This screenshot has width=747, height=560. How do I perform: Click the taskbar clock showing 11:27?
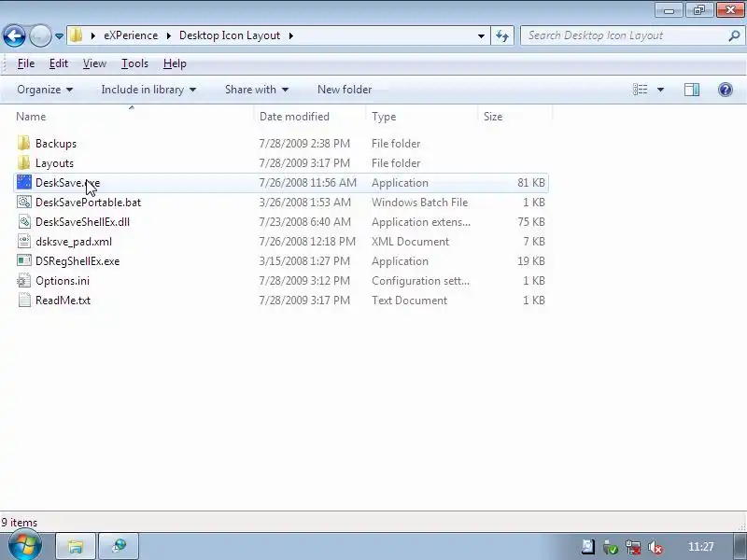700,547
